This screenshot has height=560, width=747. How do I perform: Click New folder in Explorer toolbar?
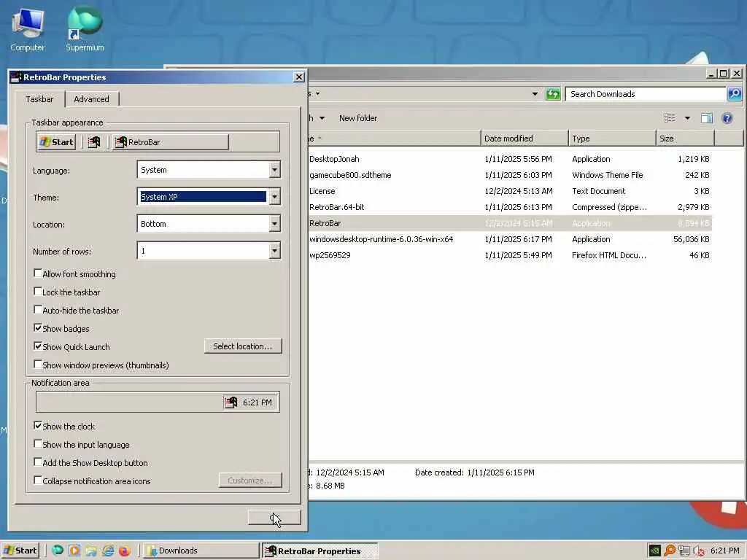coord(358,118)
